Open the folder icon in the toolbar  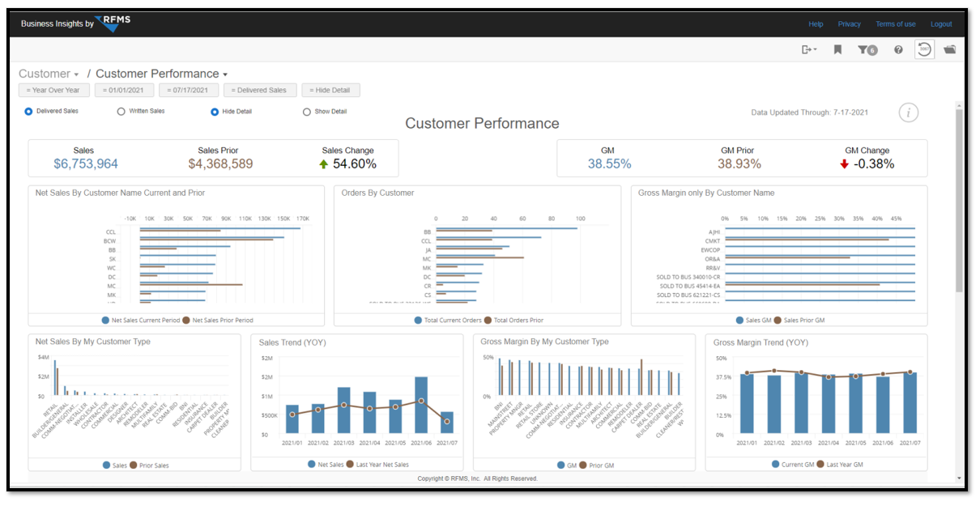(950, 50)
